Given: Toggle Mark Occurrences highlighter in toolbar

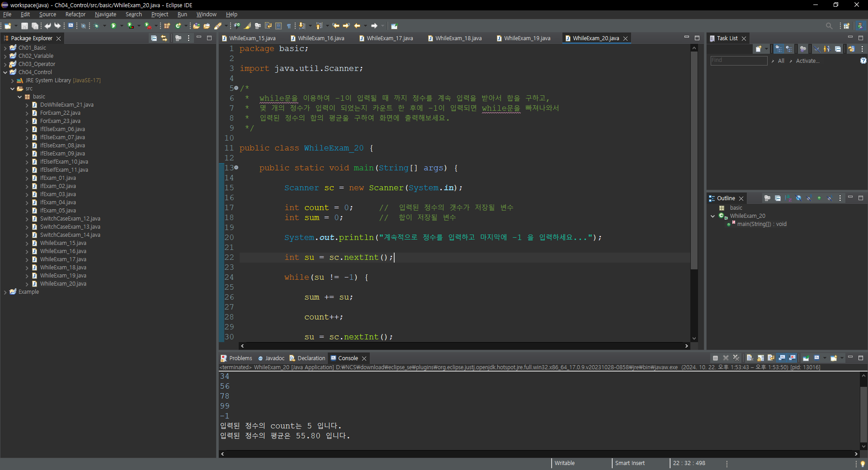Looking at the screenshot, I should point(248,26).
